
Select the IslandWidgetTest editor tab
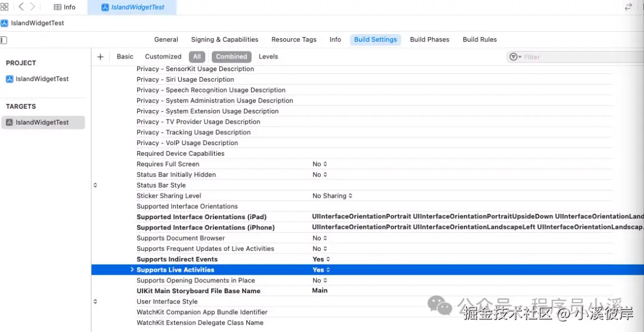pyautogui.click(x=132, y=7)
